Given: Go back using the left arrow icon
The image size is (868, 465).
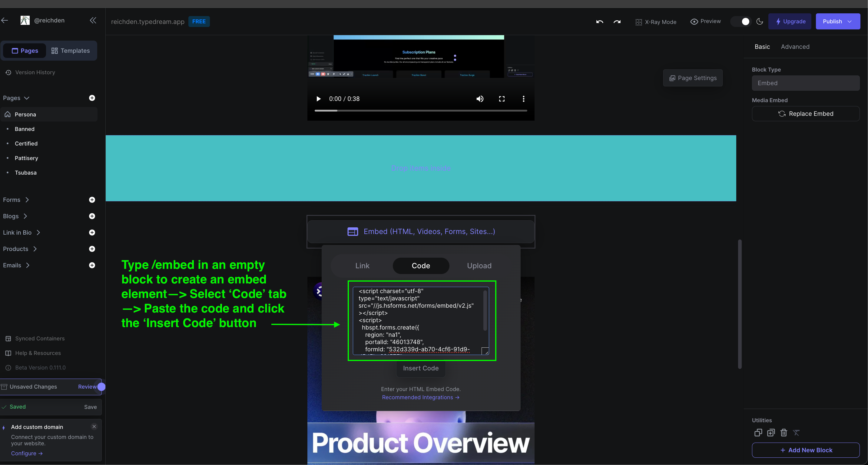Looking at the screenshot, I should (x=5, y=21).
